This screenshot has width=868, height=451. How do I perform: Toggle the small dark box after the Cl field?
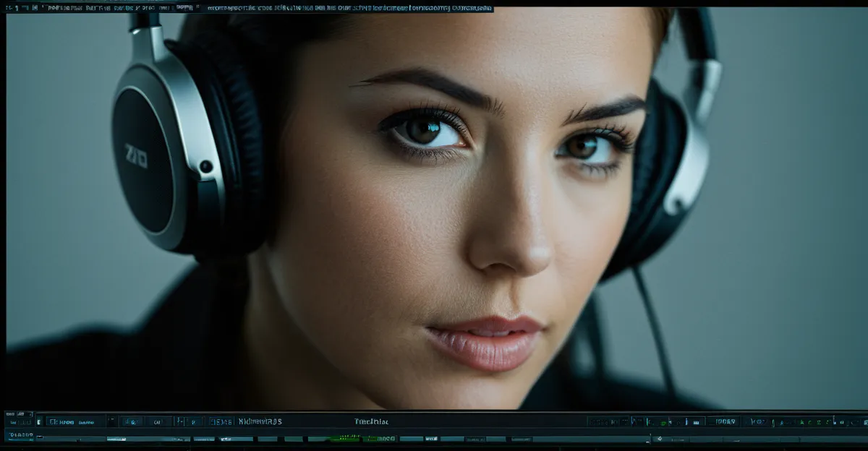click(x=112, y=421)
